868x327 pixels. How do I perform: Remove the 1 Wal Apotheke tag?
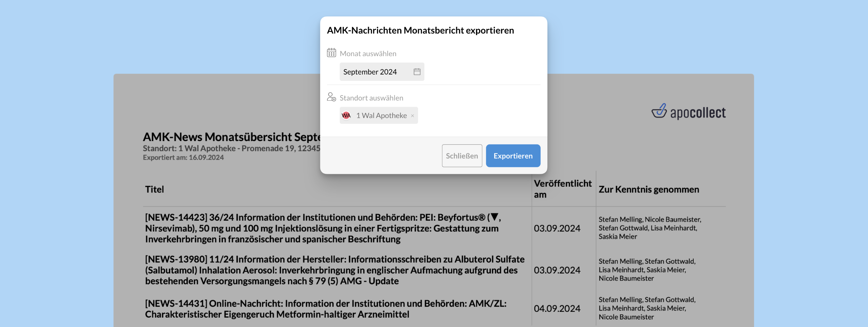[412, 116]
